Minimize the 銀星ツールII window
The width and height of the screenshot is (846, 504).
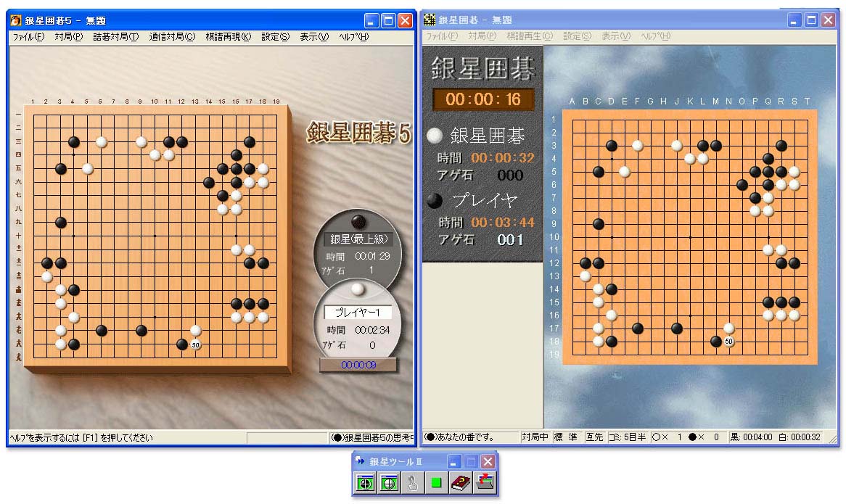click(453, 462)
